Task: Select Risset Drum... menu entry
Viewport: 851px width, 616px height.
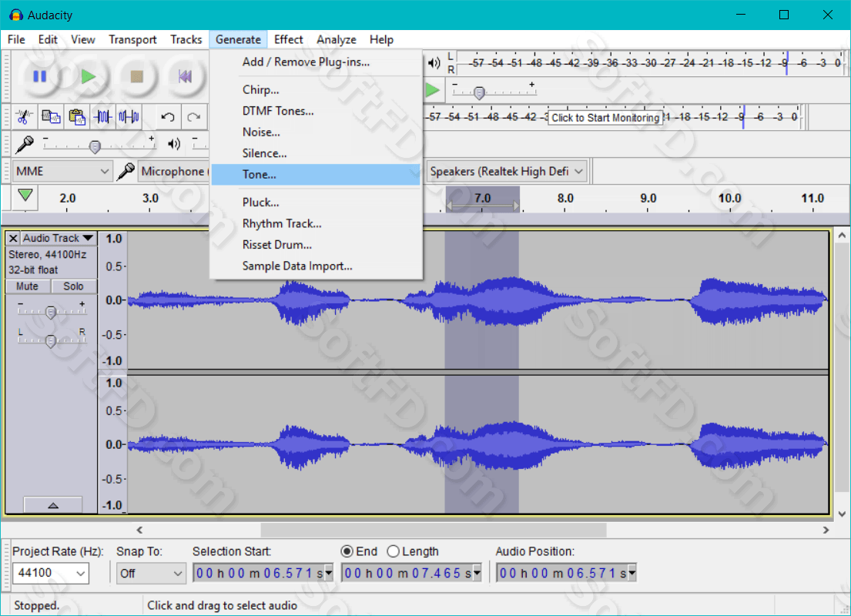Action: pyautogui.click(x=315, y=244)
